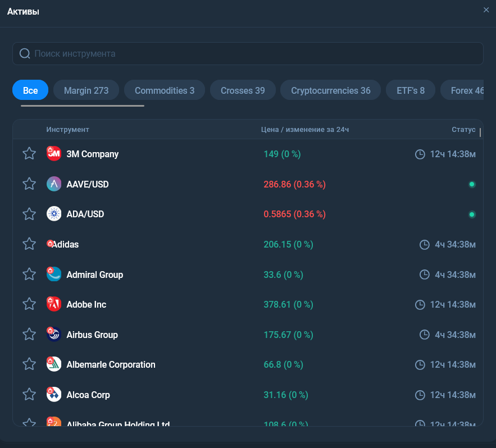Click price 0.5865 (0.36 %)

point(294,214)
